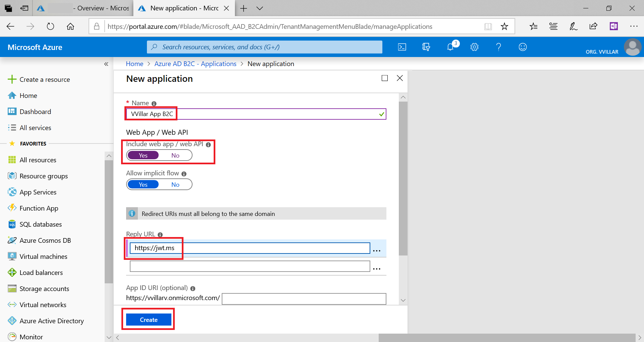Open the Cloud Shell terminal icon
The width and height of the screenshot is (644, 342).
pos(402,47)
